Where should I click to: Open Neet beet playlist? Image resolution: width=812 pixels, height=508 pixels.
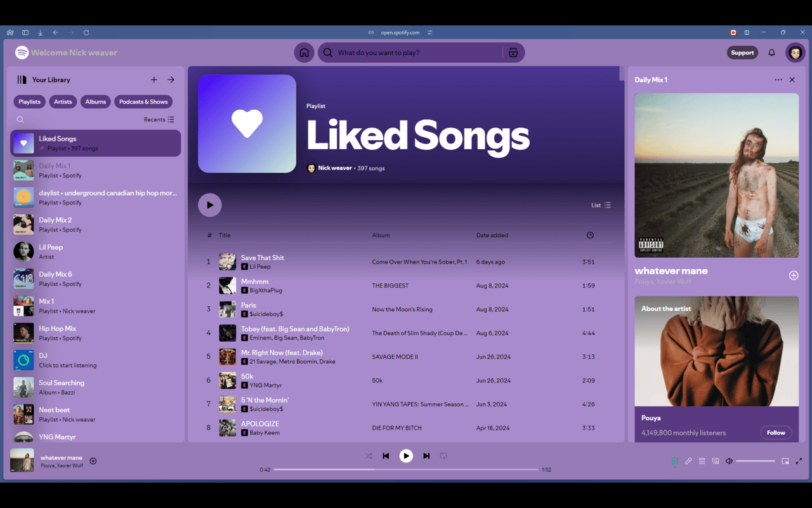click(x=96, y=414)
